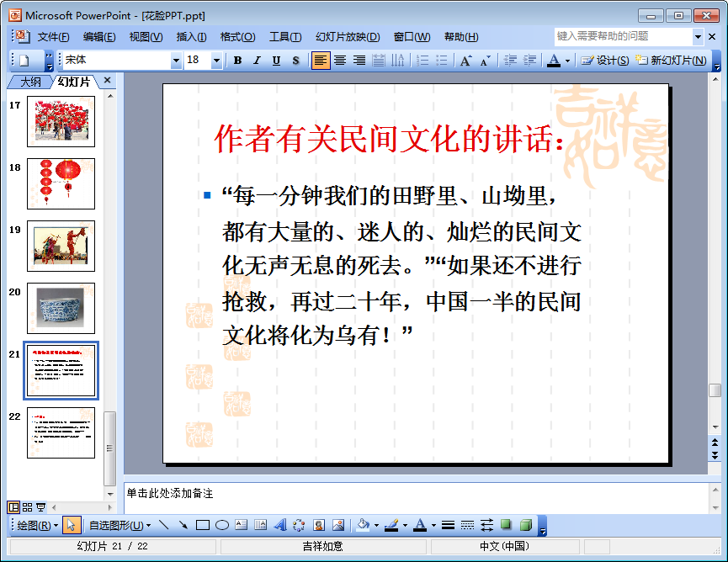The height and width of the screenshot is (562, 728).
Task: Insert clip art from the drawing toolbar
Action: click(x=318, y=525)
